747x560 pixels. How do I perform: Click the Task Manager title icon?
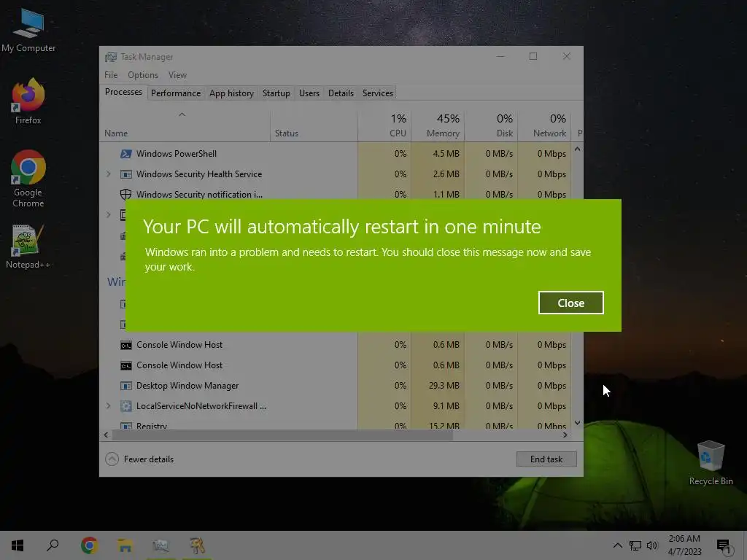(111, 57)
